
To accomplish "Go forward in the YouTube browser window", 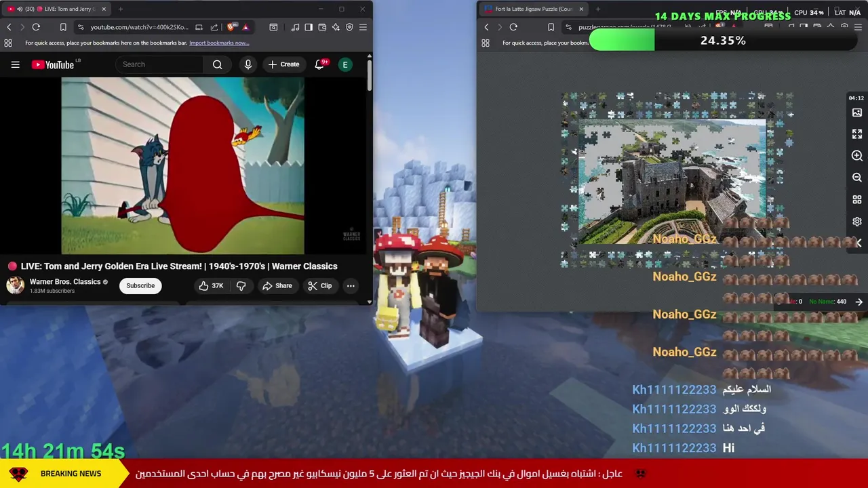I will (22, 27).
